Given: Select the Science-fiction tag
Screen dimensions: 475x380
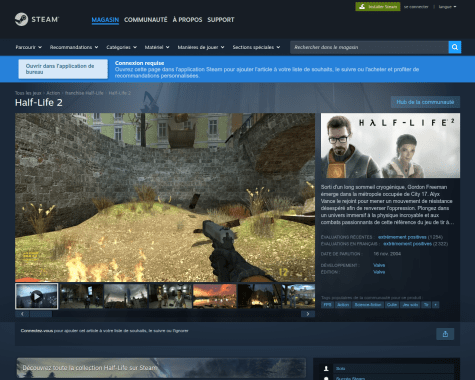Looking at the screenshot, I should tap(368, 305).
